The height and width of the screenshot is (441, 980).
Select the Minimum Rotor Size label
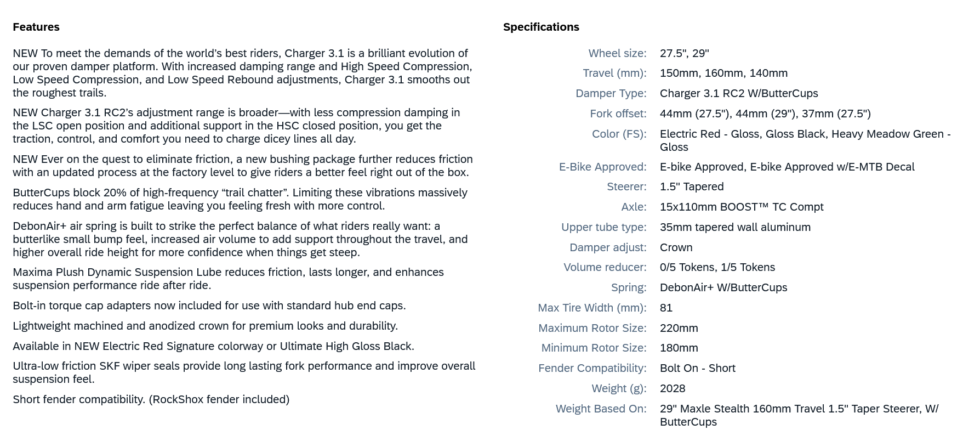click(x=594, y=348)
